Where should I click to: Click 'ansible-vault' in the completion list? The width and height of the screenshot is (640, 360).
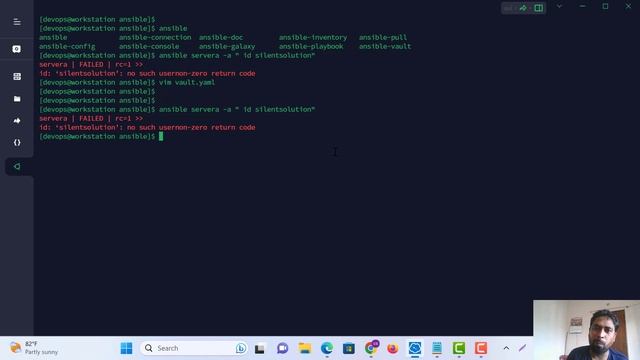385,47
